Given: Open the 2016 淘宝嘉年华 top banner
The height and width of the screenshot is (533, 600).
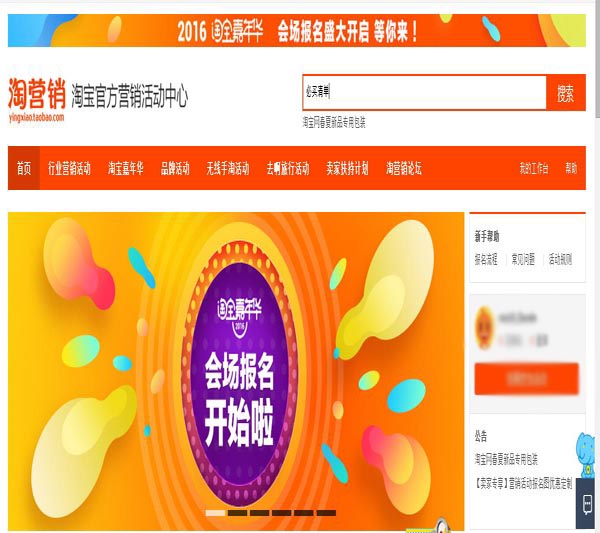Looking at the screenshot, I should coord(297,31).
